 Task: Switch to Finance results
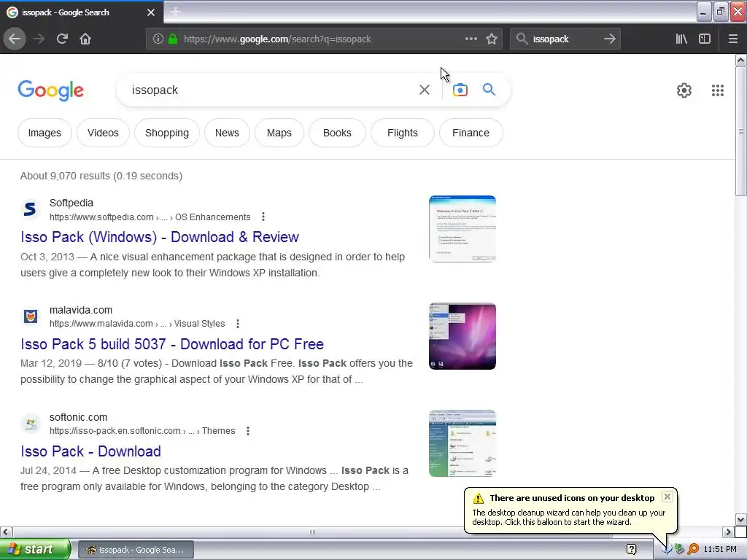click(x=471, y=133)
